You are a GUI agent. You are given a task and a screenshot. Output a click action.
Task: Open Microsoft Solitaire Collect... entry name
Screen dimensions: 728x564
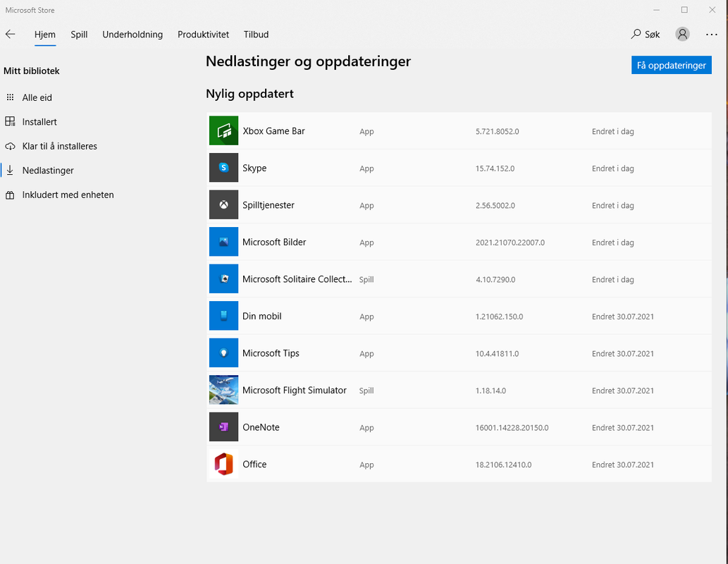297,279
